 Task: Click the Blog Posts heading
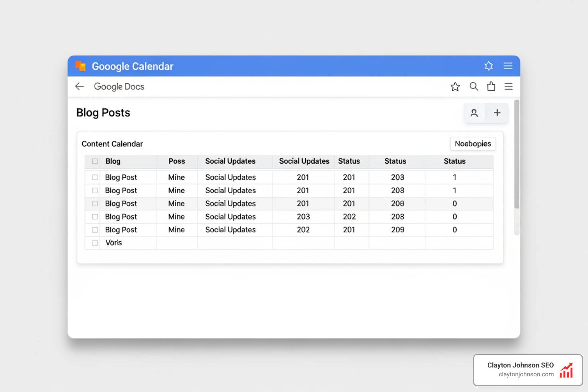point(103,113)
